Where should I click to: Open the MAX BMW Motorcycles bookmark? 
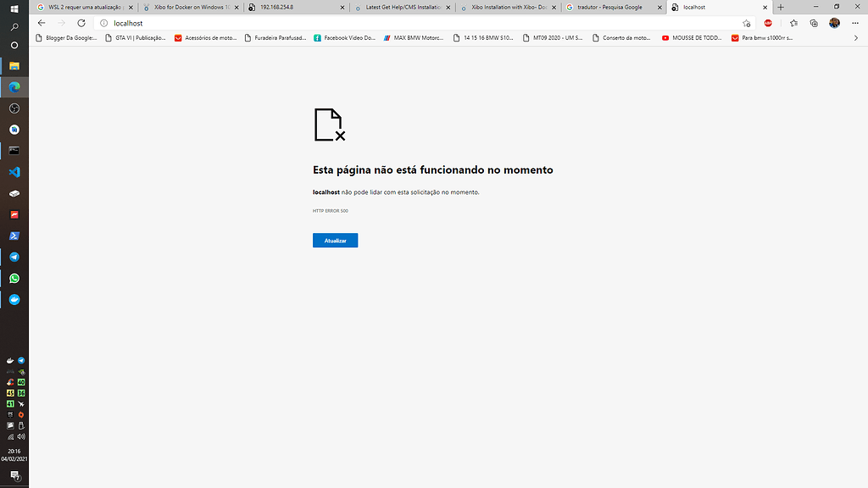pyautogui.click(x=414, y=38)
